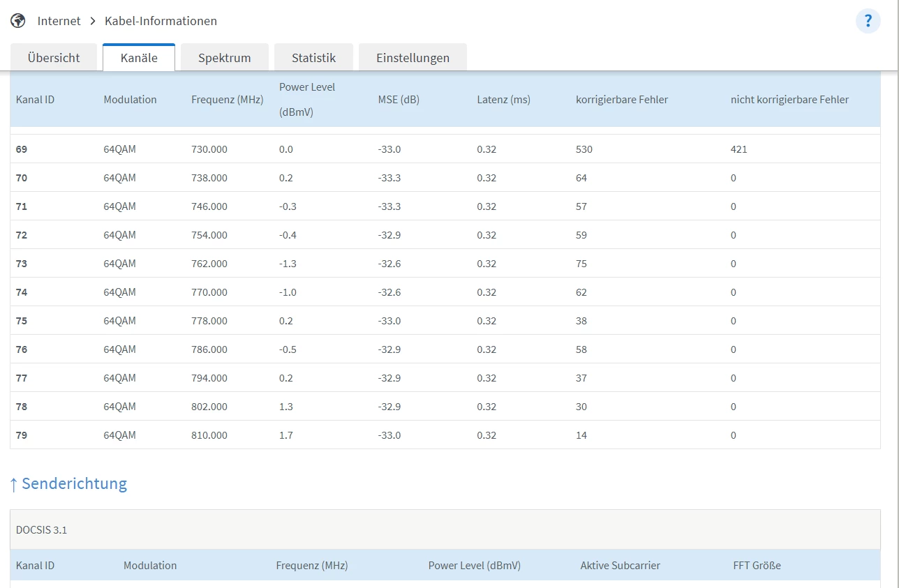Switch to the Spektrum tab
Screen dimensions: 899x588
point(224,58)
